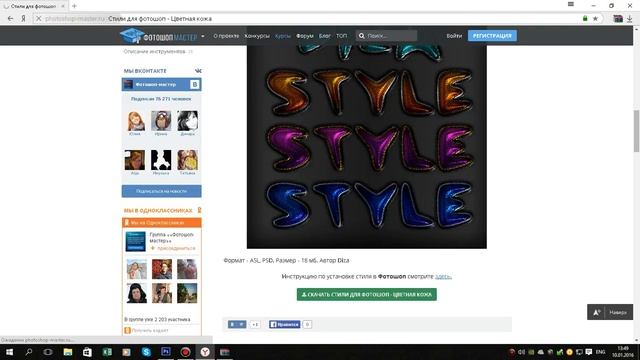Click the Фотошоп Мастер site logo
The width and height of the screenshot is (640, 360).
[x=158, y=36]
